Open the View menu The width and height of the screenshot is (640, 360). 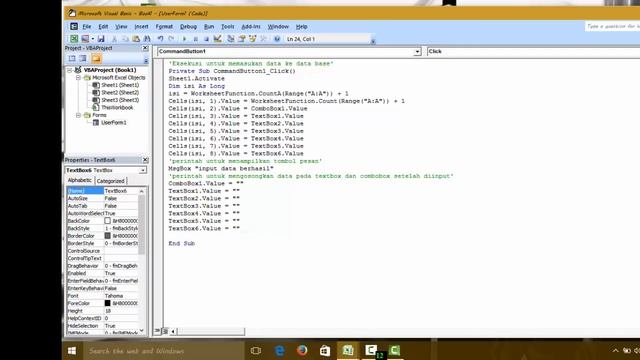[x=121, y=27]
